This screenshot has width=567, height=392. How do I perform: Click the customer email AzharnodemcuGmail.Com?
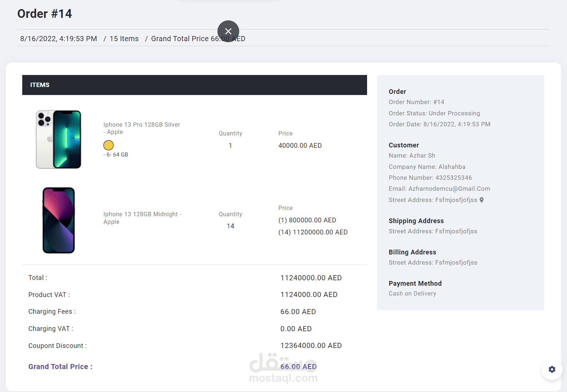[439, 189]
